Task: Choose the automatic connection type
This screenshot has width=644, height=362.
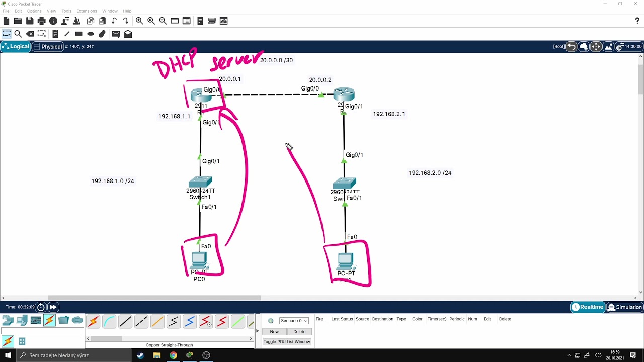Action: (93, 322)
